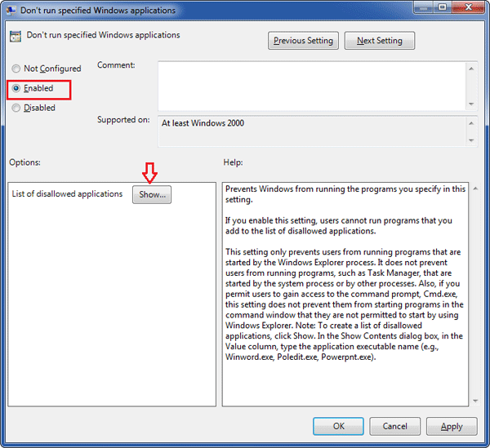Click the 'Options:' label

tap(24, 162)
